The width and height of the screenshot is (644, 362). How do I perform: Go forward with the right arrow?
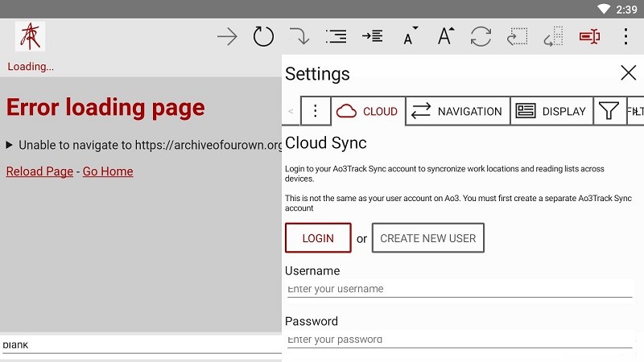pos(227,37)
